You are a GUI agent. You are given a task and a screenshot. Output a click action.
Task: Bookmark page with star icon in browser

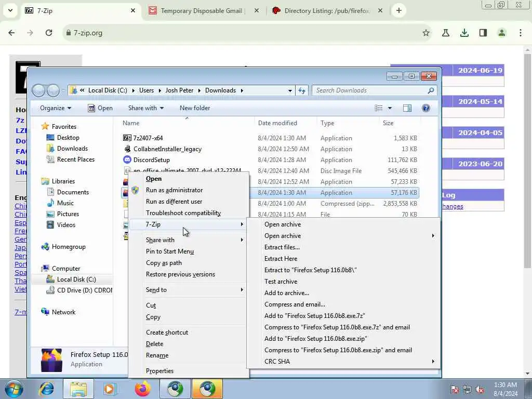pyautogui.click(x=426, y=33)
